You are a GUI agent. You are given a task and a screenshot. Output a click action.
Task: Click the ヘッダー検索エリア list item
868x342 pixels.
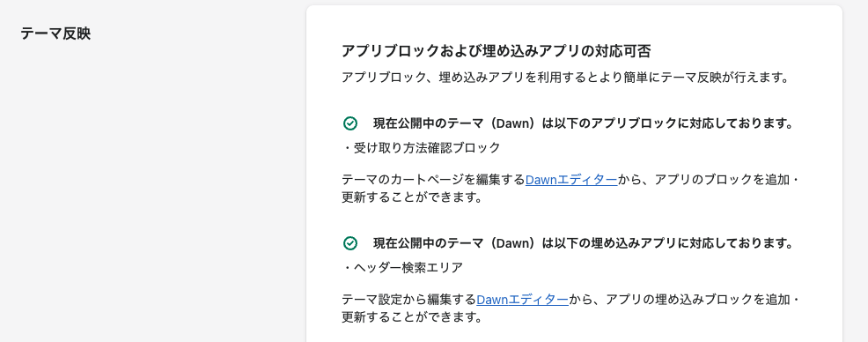[402, 268]
